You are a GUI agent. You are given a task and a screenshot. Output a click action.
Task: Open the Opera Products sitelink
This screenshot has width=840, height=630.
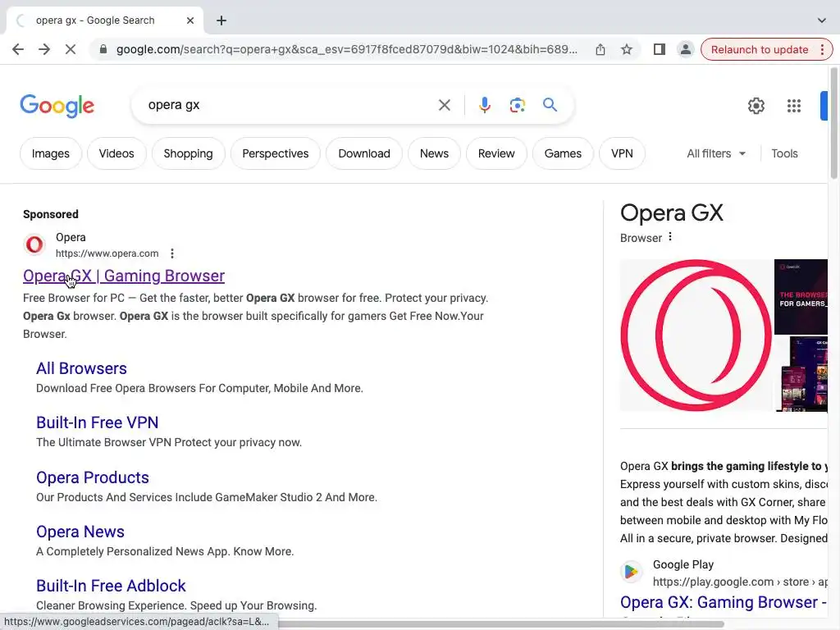point(93,478)
